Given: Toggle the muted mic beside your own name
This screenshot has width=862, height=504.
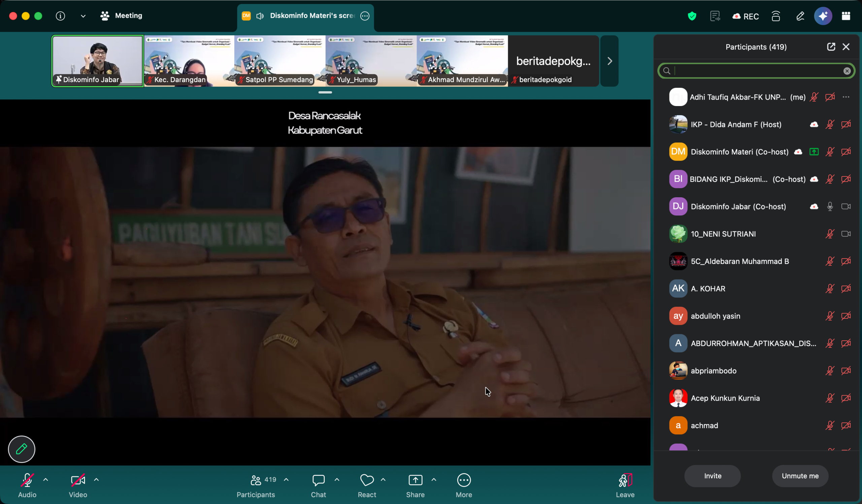Looking at the screenshot, I should (815, 97).
